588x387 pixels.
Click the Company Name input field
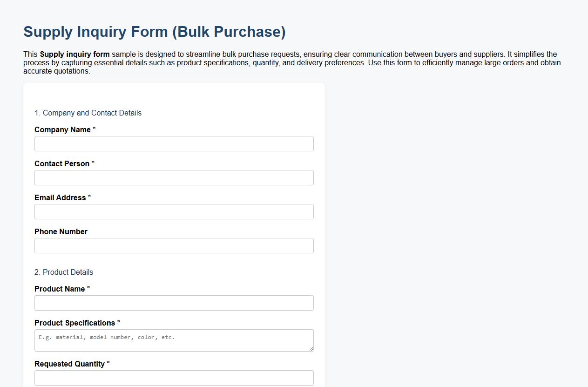point(174,143)
